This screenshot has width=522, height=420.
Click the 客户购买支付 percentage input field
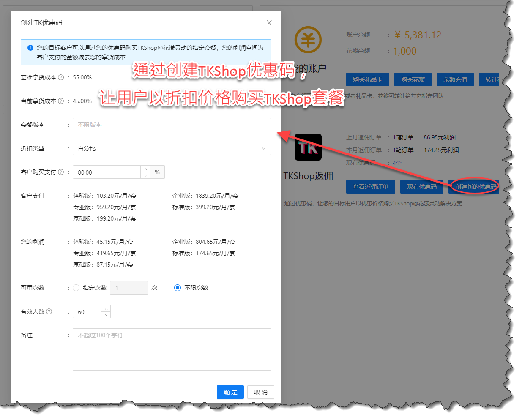point(107,172)
